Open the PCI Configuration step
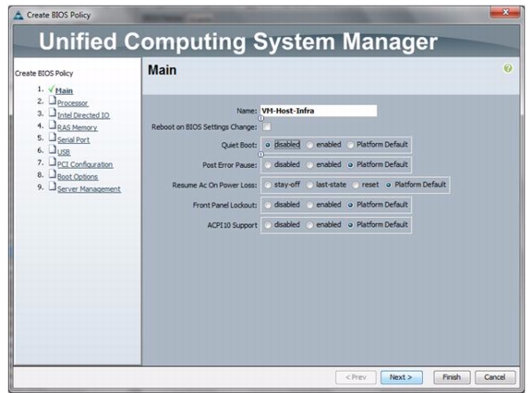The image size is (532, 393). (x=85, y=164)
